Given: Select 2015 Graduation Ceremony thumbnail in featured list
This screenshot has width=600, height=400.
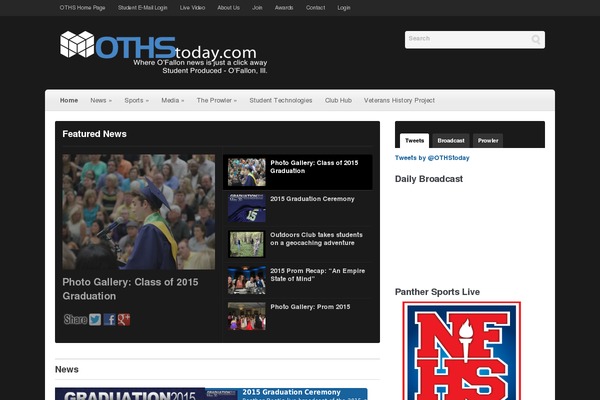Looking at the screenshot, I should tap(246, 208).
